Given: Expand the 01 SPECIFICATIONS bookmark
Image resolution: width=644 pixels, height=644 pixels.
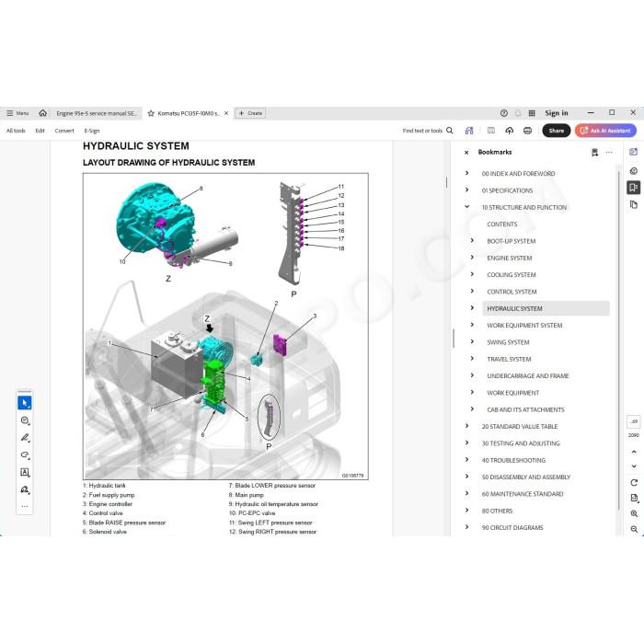Looking at the screenshot, I should [466, 190].
